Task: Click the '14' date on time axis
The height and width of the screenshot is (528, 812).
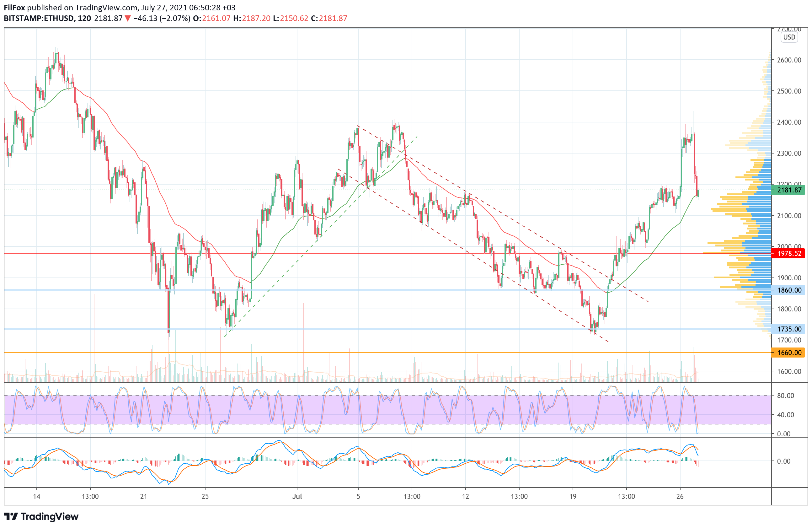Action: [36, 497]
